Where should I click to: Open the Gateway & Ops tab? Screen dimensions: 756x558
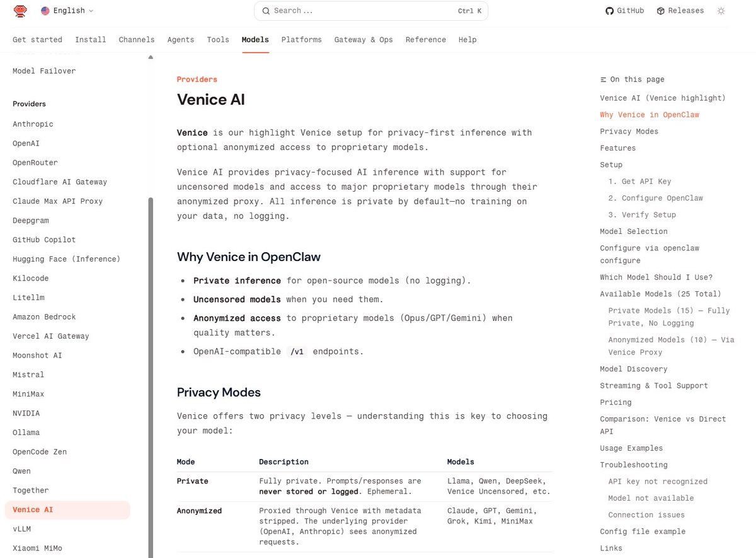pyautogui.click(x=364, y=40)
